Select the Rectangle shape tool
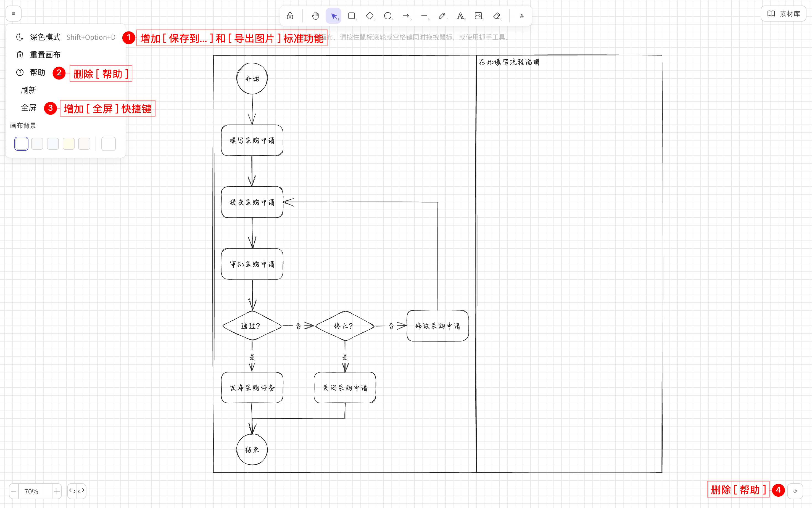This screenshot has width=812, height=508. (x=352, y=16)
